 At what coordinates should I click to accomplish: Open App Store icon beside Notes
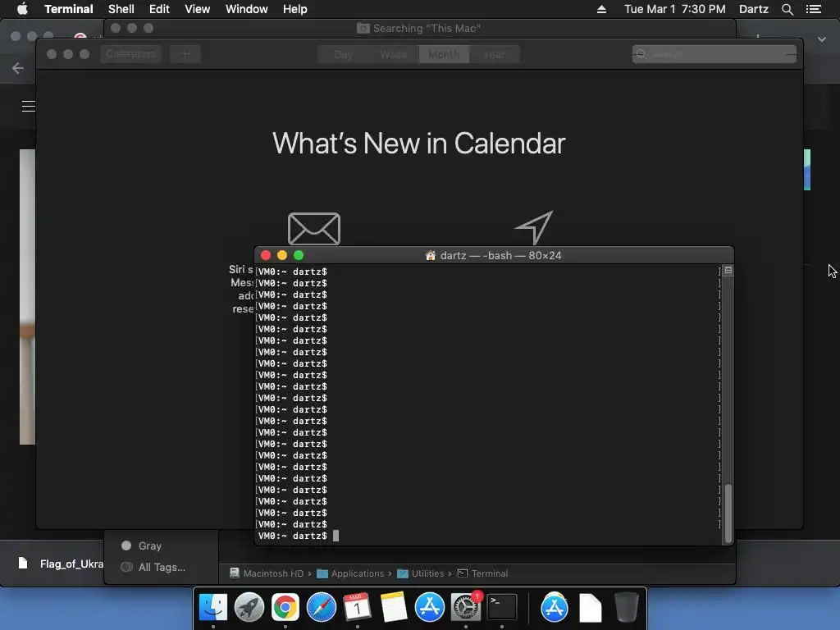point(430,608)
